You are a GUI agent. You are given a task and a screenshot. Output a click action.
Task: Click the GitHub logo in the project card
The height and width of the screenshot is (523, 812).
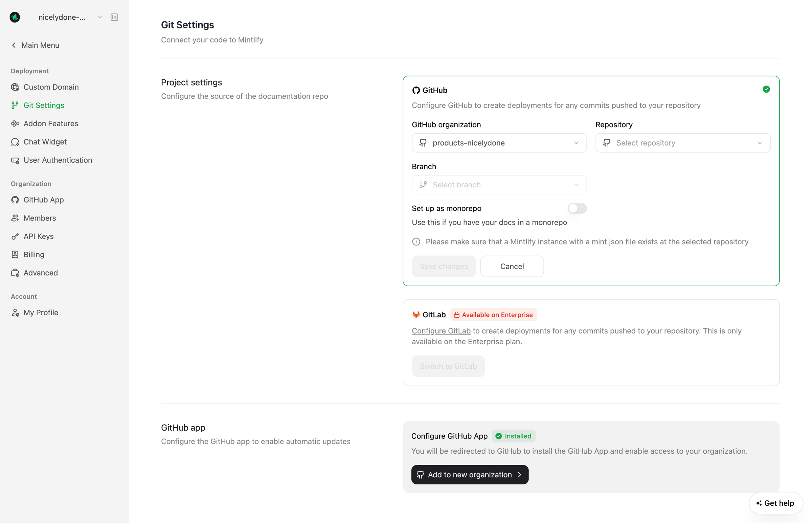click(416, 90)
